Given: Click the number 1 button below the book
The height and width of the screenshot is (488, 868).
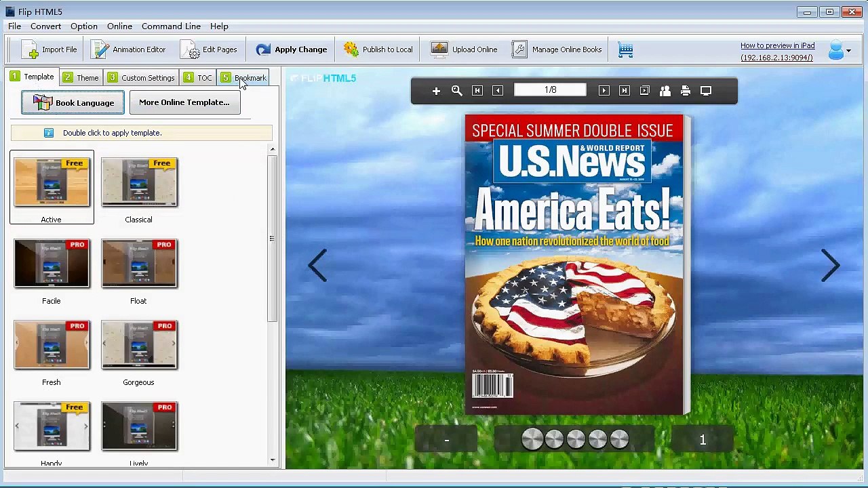Looking at the screenshot, I should pyautogui.click(x=703, y=440).
